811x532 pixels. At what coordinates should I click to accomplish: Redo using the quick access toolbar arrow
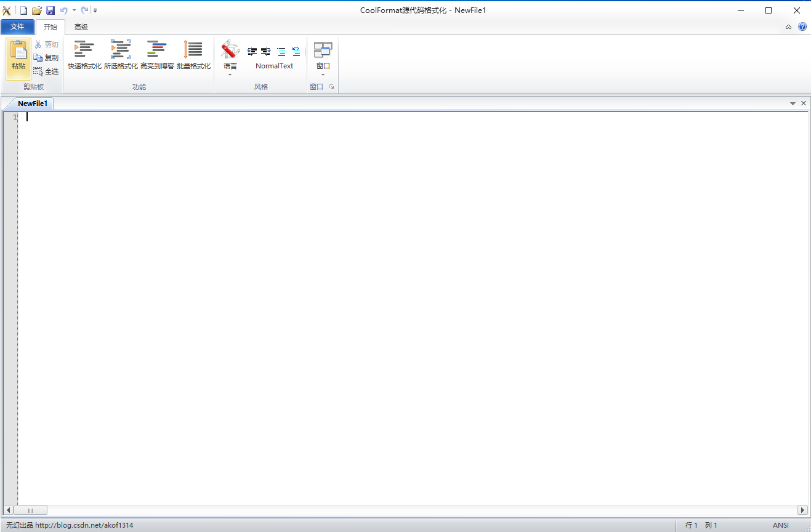[84, 10]
